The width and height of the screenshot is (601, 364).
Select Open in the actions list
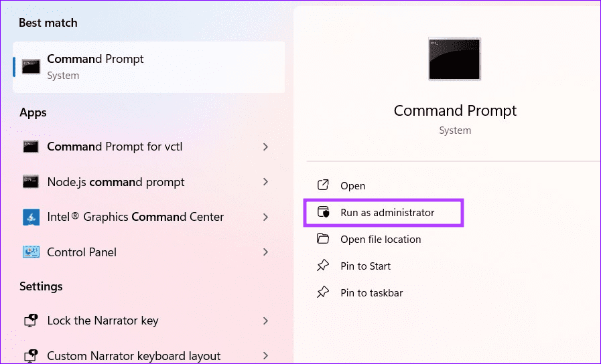(352, 186)
